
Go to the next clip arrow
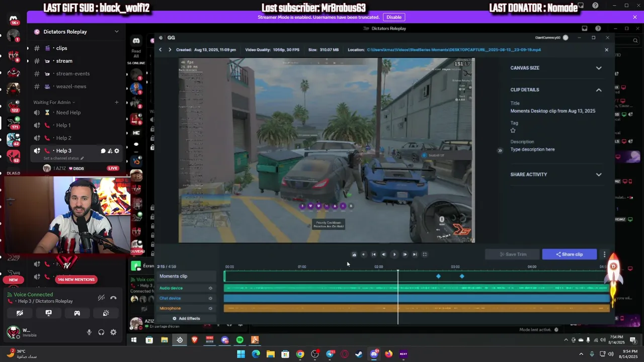pyautogui.click(x=170, y=50)
